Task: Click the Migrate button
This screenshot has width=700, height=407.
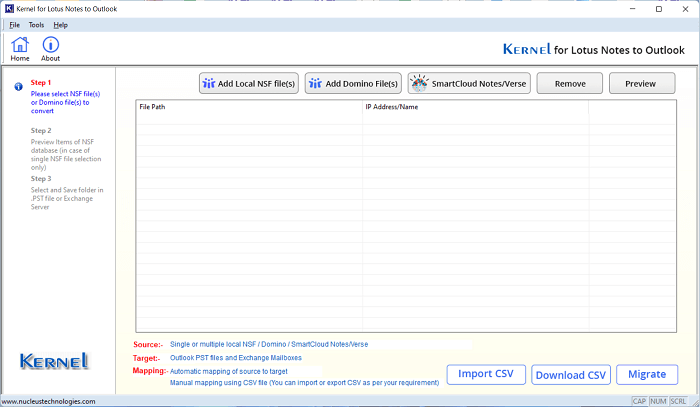Action: click(647, 374)
